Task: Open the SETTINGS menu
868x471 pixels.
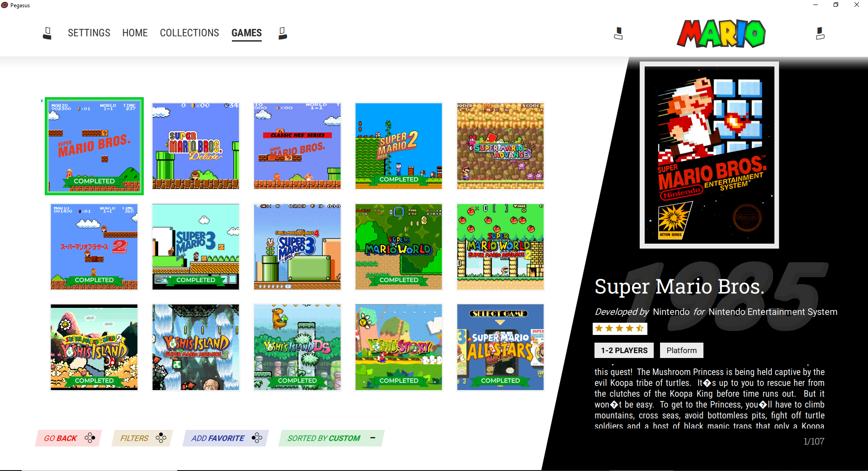Action: tap(89, 33)
